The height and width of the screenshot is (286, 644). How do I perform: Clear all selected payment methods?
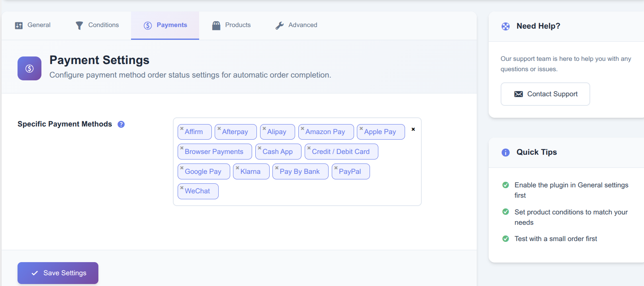click(413, 129)
